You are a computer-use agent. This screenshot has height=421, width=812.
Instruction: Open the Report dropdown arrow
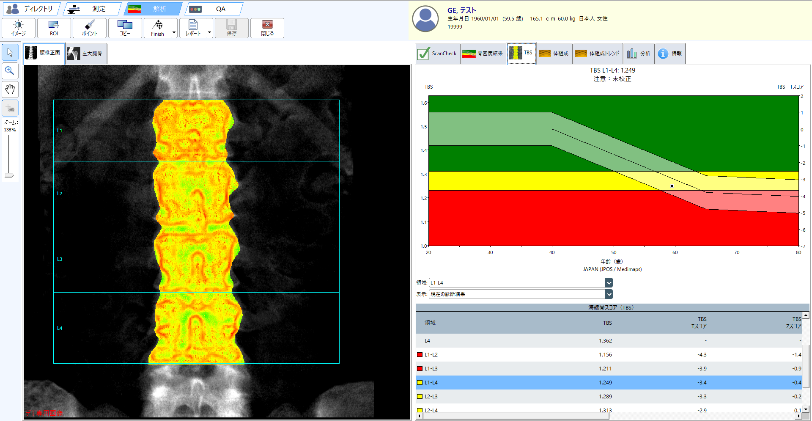[x=208, y=33]
